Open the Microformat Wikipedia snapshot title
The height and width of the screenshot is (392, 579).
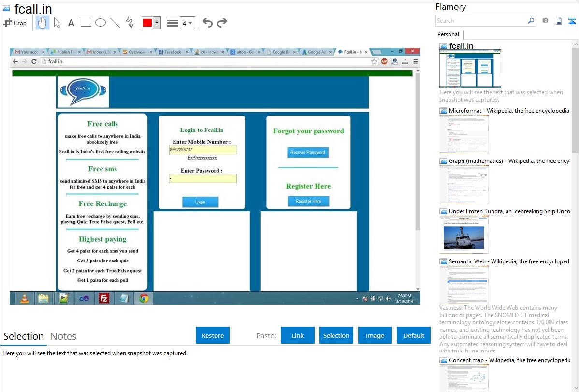pos(509,111)
